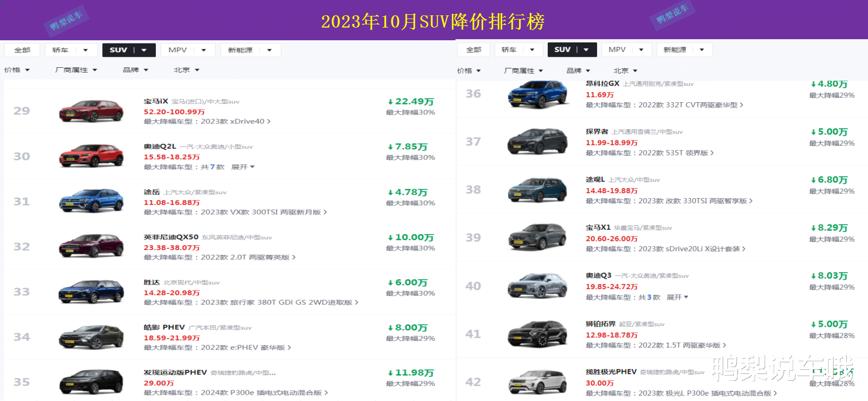Open the 途观L car thumbnail

coord(537,190)
